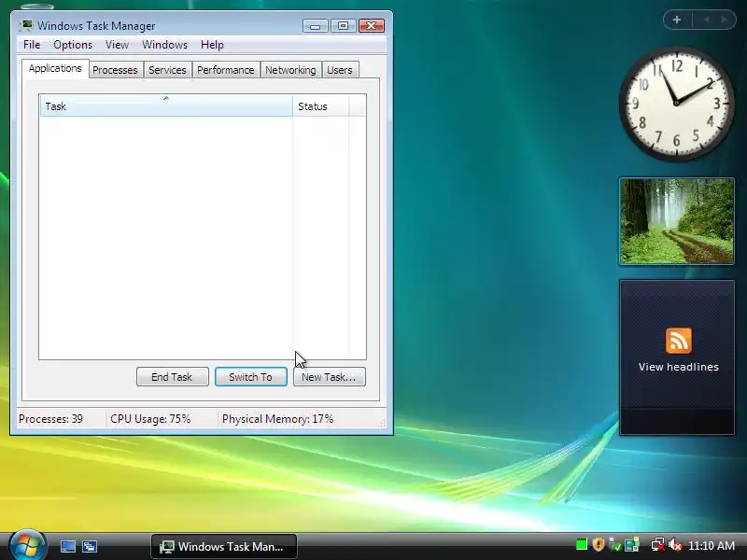Click the End Task button
The height and width of the screenshot is (560, 747).
(172, 377)
